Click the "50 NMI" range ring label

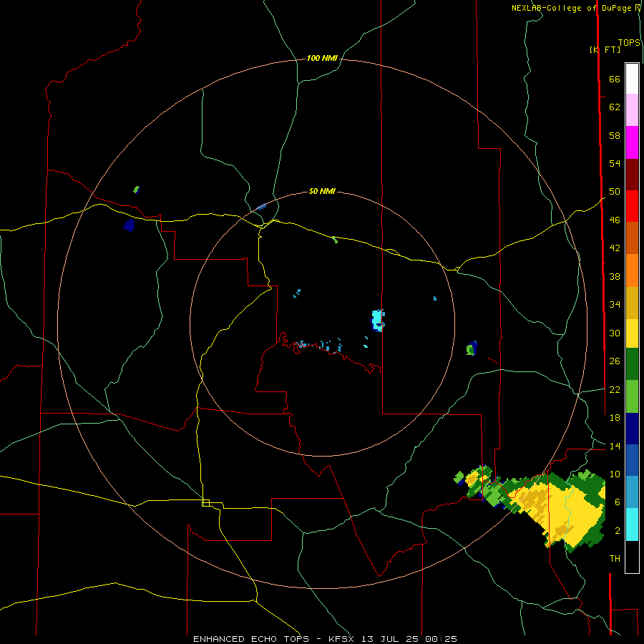(x=322, y=191)
